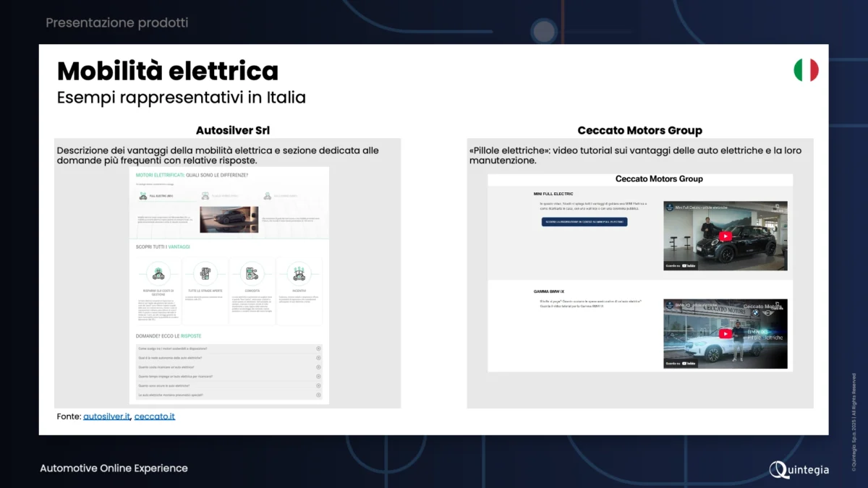Click the 'GAMMA BMW iX' section title

coord(549,291)
